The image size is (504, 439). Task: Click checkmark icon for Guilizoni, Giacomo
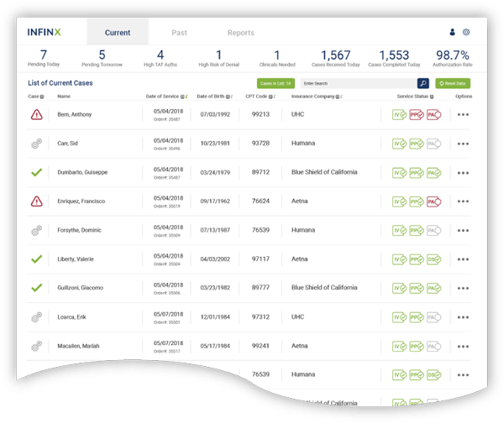coord(37,288)
